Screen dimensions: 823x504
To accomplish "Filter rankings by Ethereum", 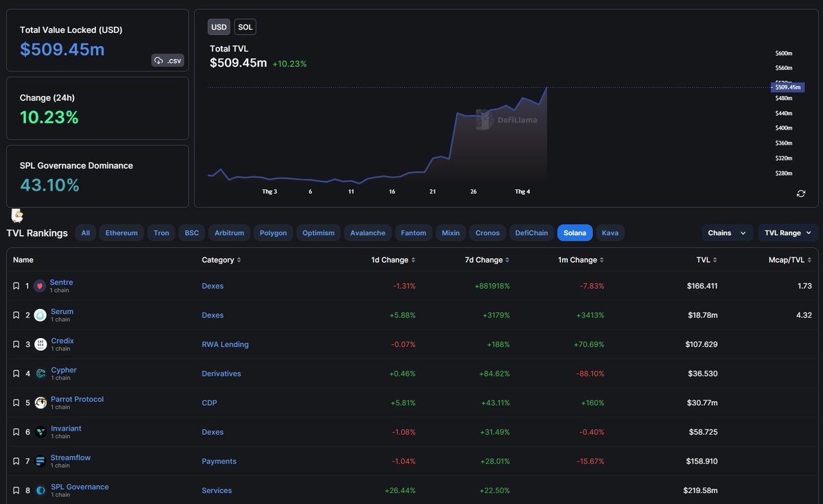I will 121,233.
